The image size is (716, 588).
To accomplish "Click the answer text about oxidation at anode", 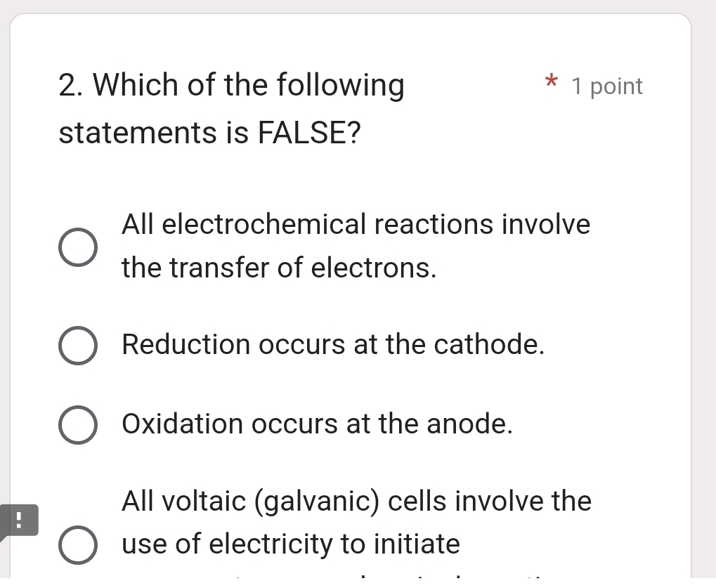I will pyautogui.click(x=316, y=424).
